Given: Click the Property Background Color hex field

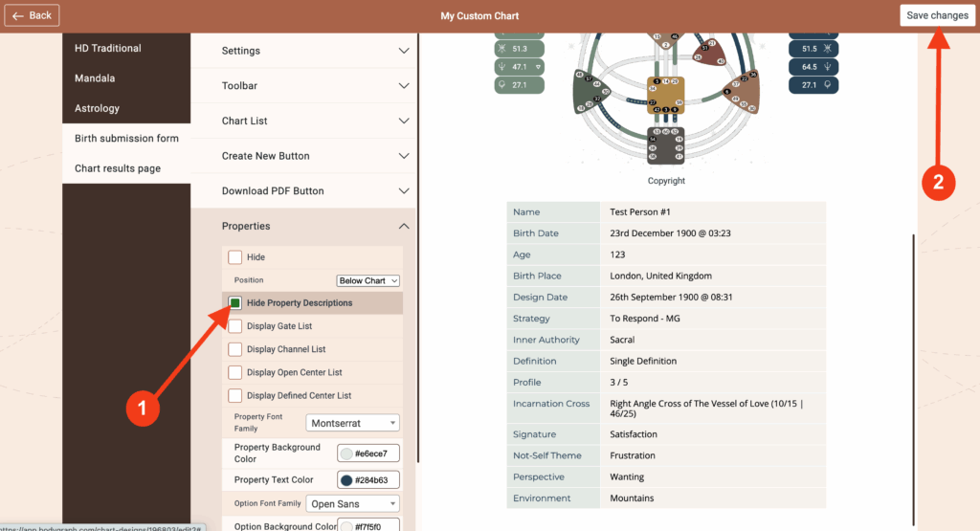Looking at the screenshot, I should pyautogui.click(x=374, y=454).
